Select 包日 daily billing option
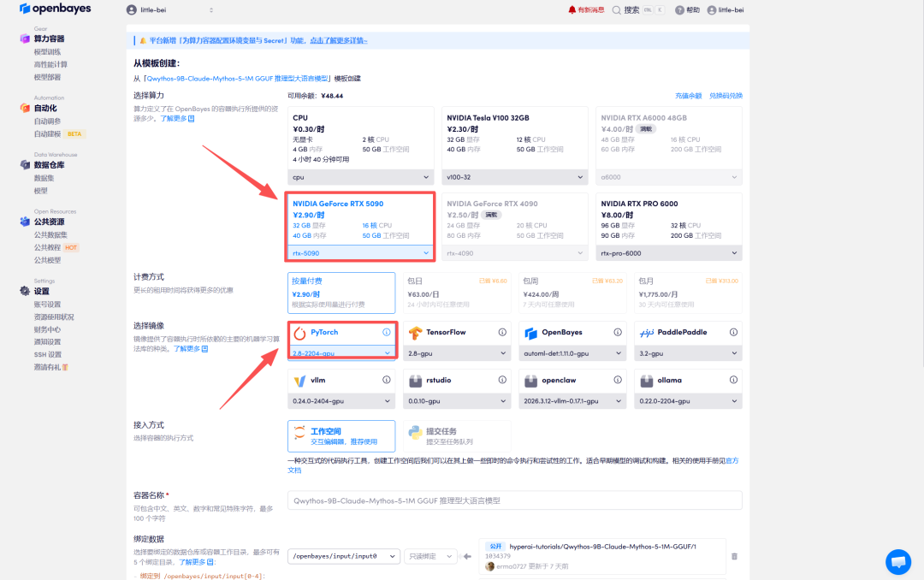 click(x=457, y=293)
